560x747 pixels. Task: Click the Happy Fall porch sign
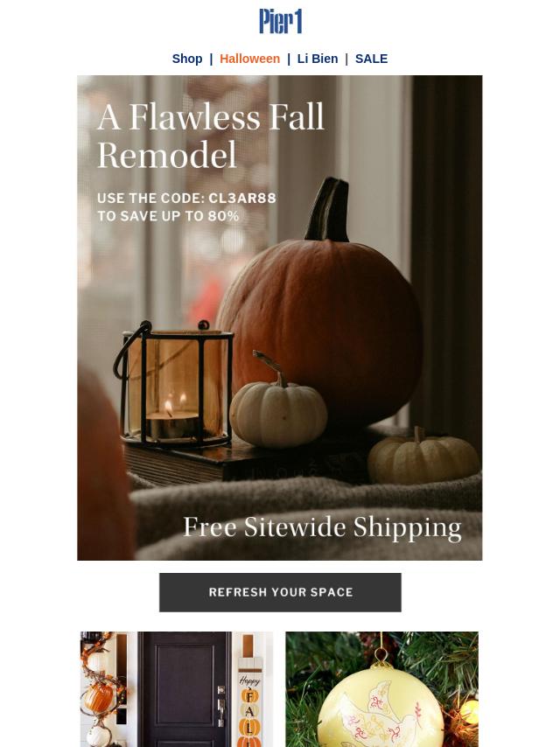click(x=249, y=695)
